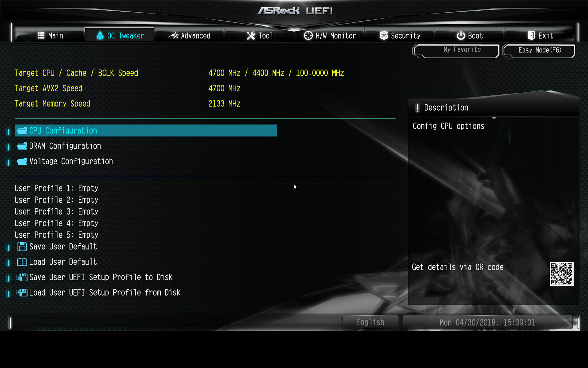Click the My Favorite button
The image size is (588, 368).
(x=456, y=51)
